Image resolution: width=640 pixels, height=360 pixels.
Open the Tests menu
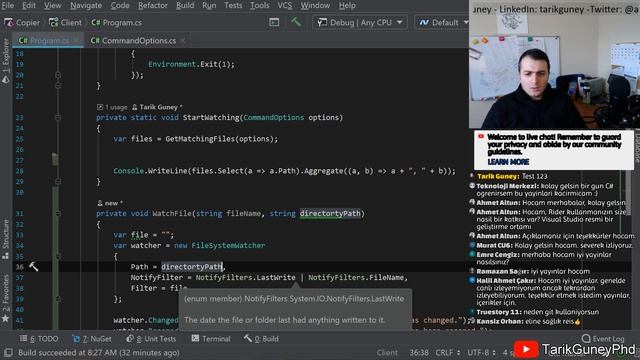[233, 5]
